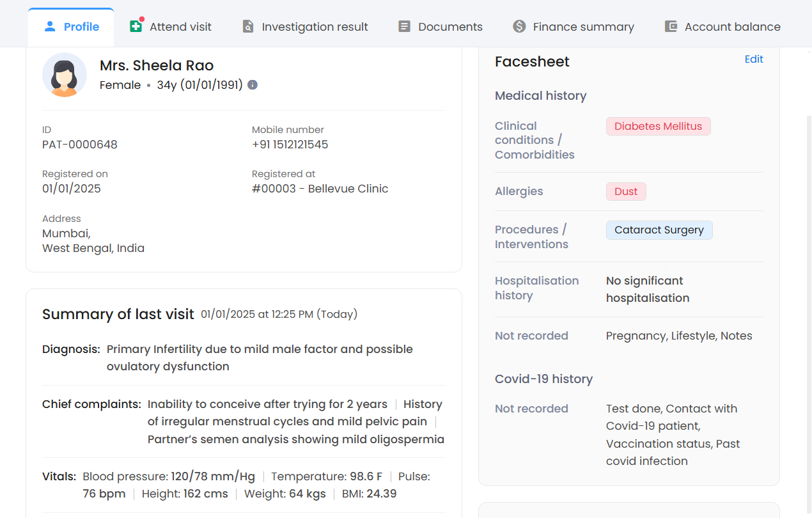Click the mobile number +91 1512121545

tap(290, 145)
